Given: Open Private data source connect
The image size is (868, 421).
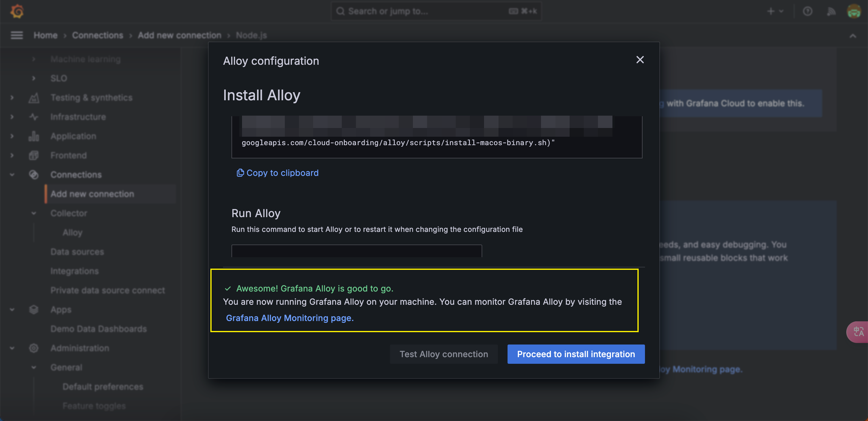Looking at the screenshot, I should pos(108,290).
